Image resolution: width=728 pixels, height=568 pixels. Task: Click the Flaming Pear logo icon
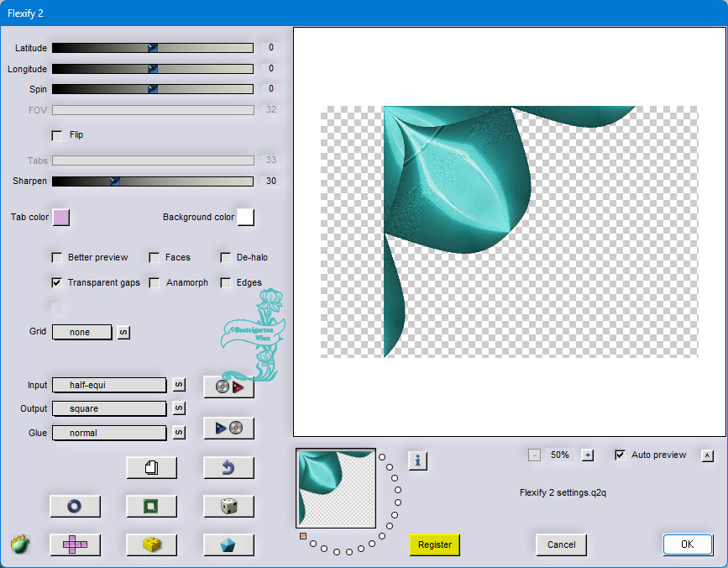(x=20, y=544)
